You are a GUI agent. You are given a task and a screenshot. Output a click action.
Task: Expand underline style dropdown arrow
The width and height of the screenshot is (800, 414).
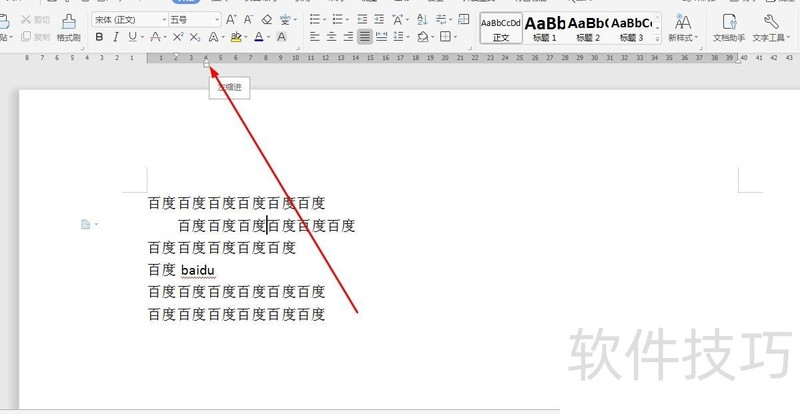click(x=142, y=37)
